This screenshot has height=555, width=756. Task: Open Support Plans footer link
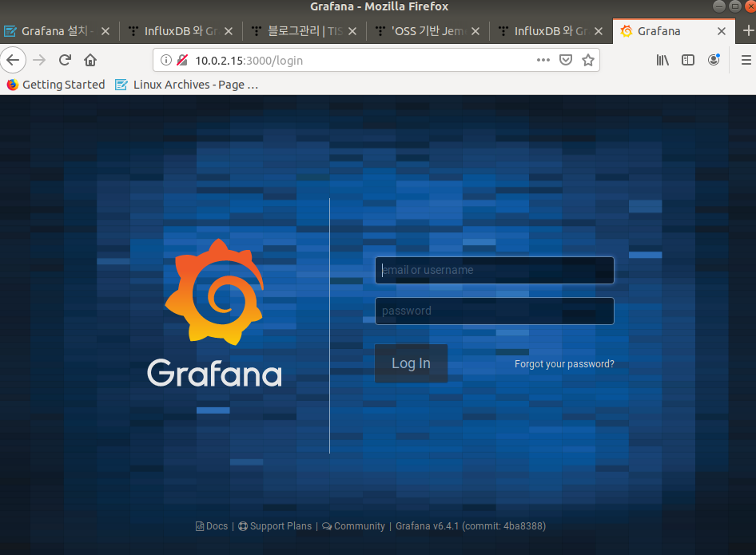pos(275,526)
